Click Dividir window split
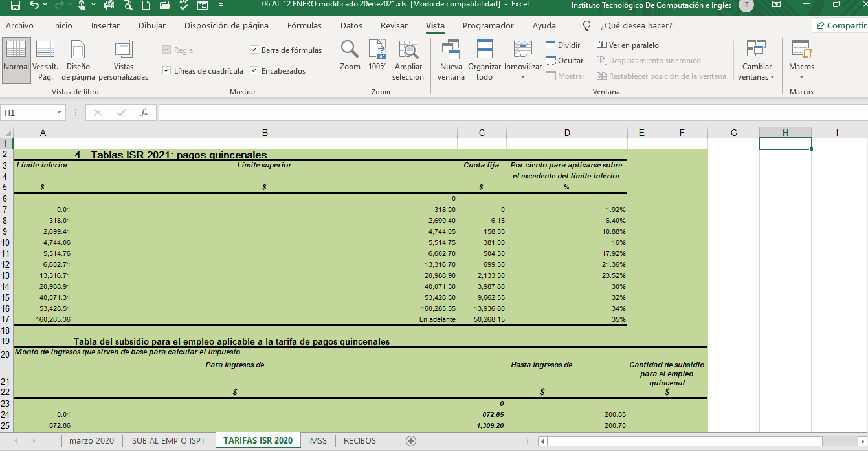868x452 pixels. pyautogui.click(x=563, y=45)
